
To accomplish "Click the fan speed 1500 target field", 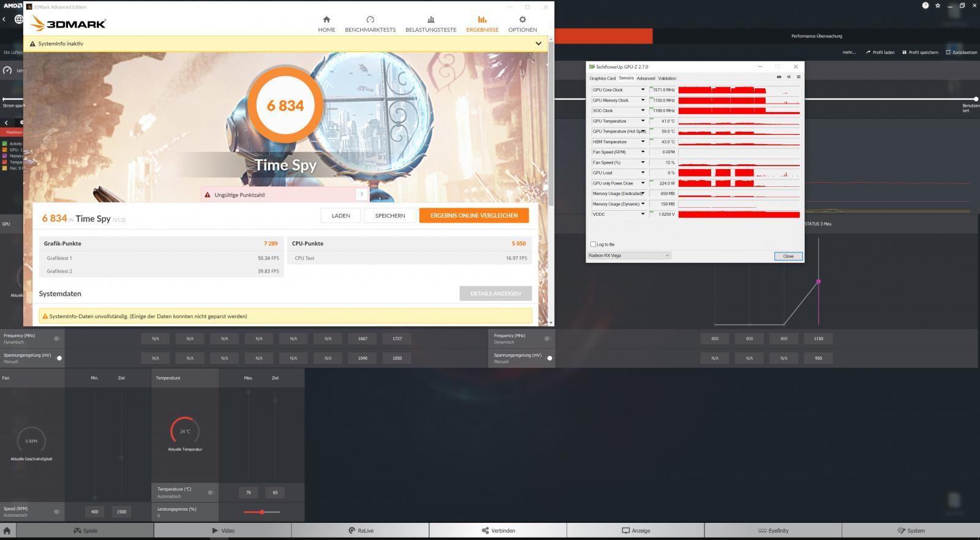I will click(121, 512).
